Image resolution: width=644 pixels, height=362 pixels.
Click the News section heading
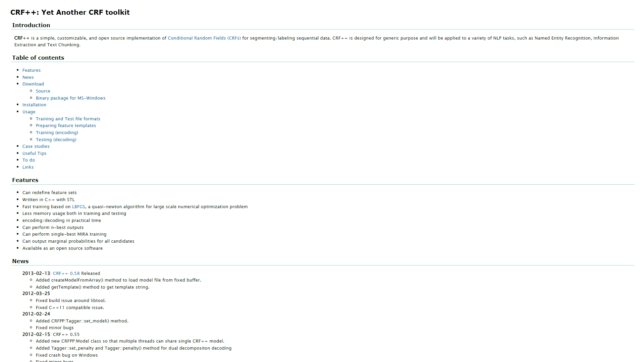coord(20,261)
